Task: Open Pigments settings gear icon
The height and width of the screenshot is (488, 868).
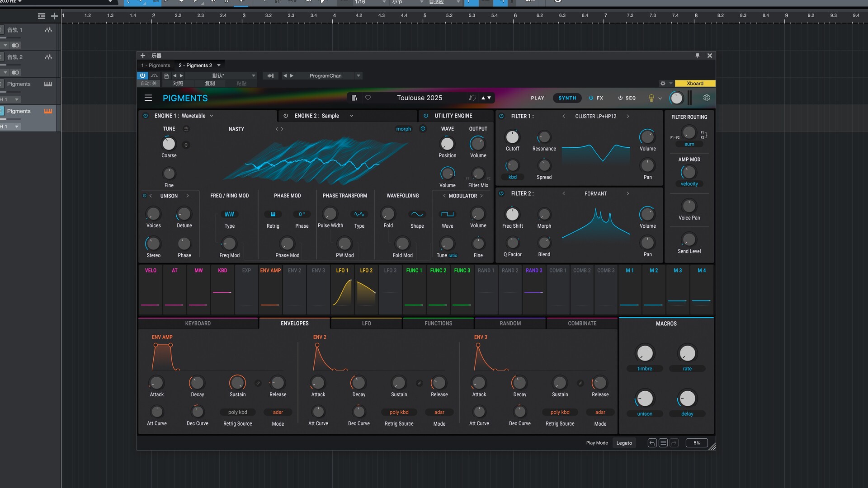Action: coord(707,98)
